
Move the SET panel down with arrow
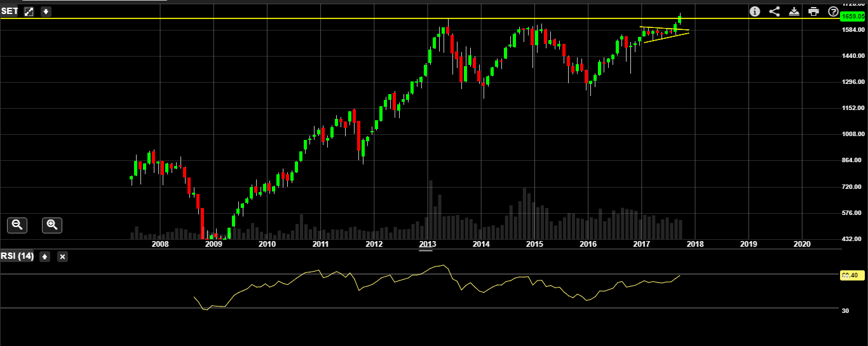click(46, 11)
